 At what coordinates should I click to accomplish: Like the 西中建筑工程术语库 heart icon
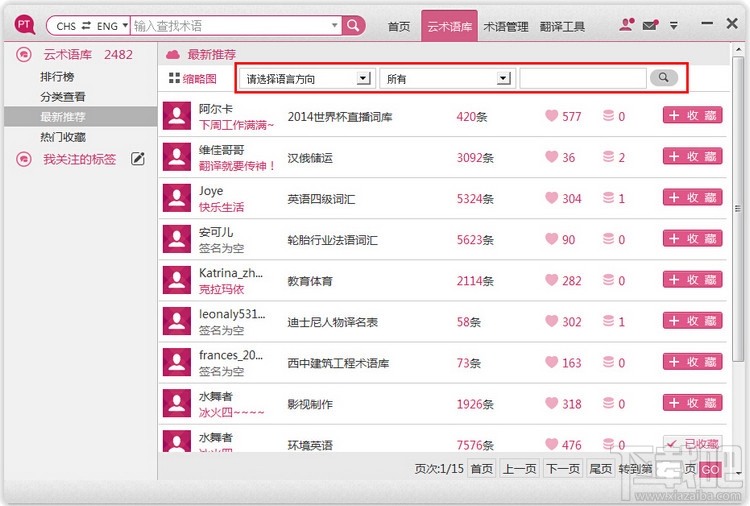pos(551,363)
